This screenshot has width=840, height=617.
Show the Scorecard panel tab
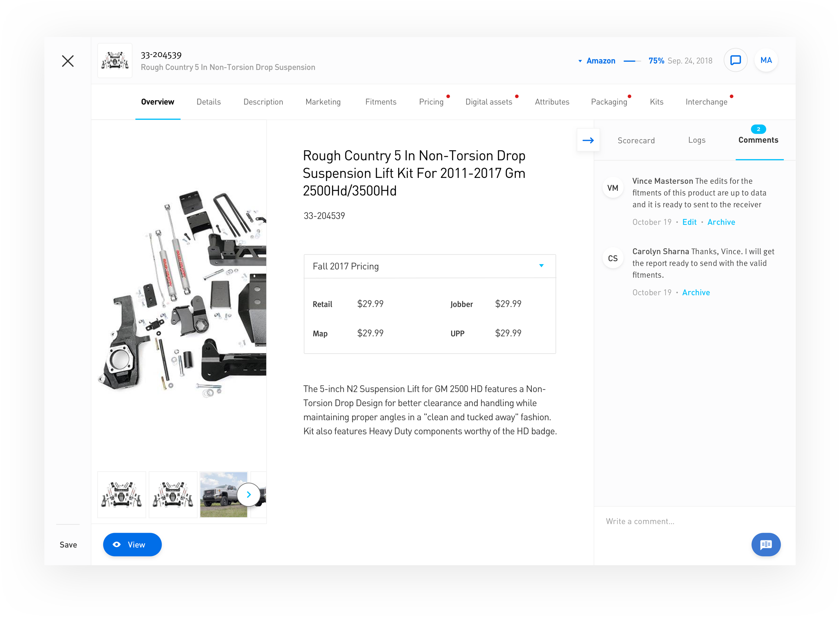(x=636, y=141)
